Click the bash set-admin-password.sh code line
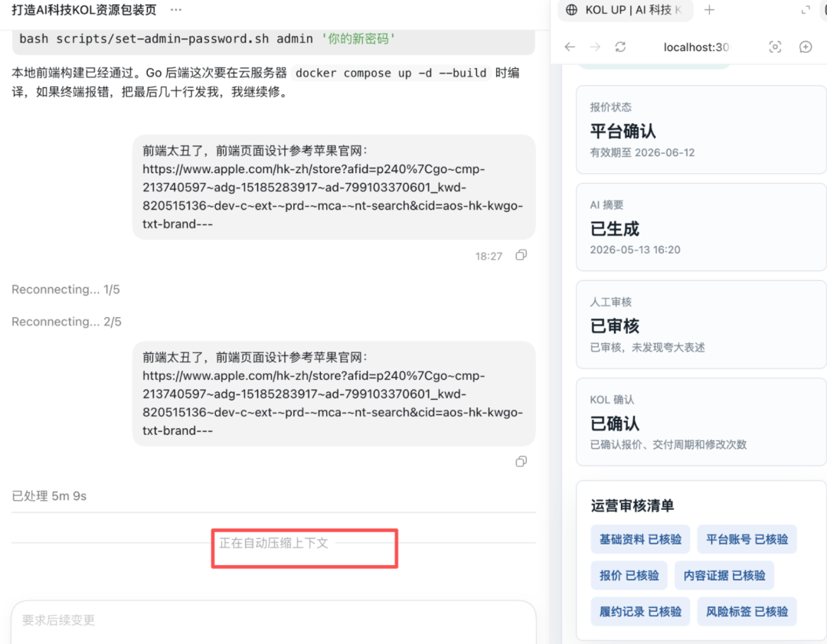827x644 pixels. [x=208, y=39]
